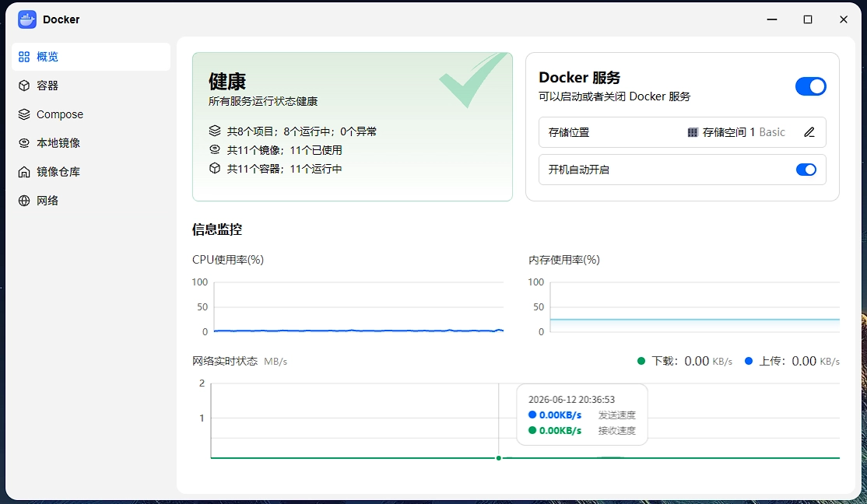Click the 本地镜像 disk icon in the sidebar
The image size is (867, 504).
tap(24, 143)
